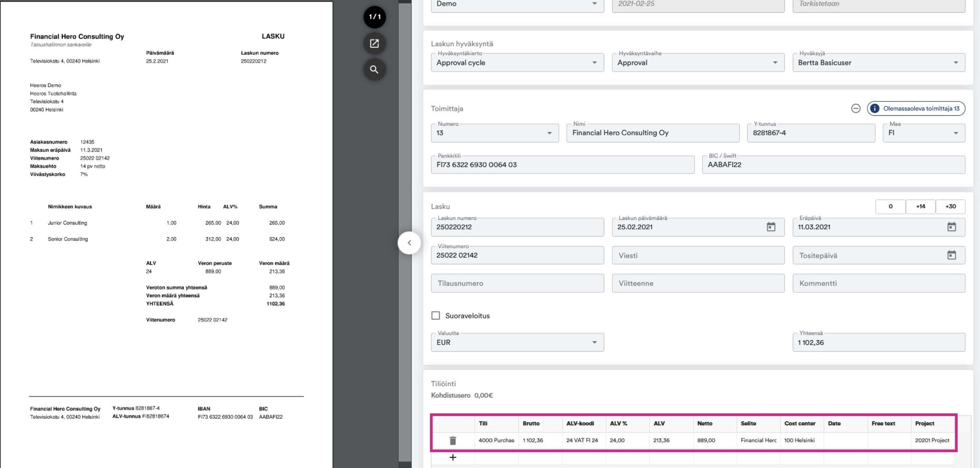Viewport: 980px width, 468px height.
Task: Click the BIC / Swift field
Action: (x=833, y=165)
